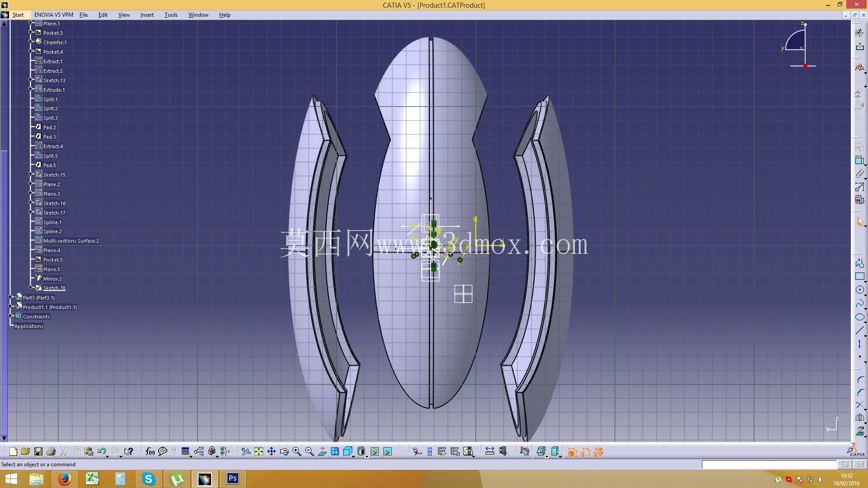Click the Multi-View window icon
The image size is (868, 488).
pos(335,451)
